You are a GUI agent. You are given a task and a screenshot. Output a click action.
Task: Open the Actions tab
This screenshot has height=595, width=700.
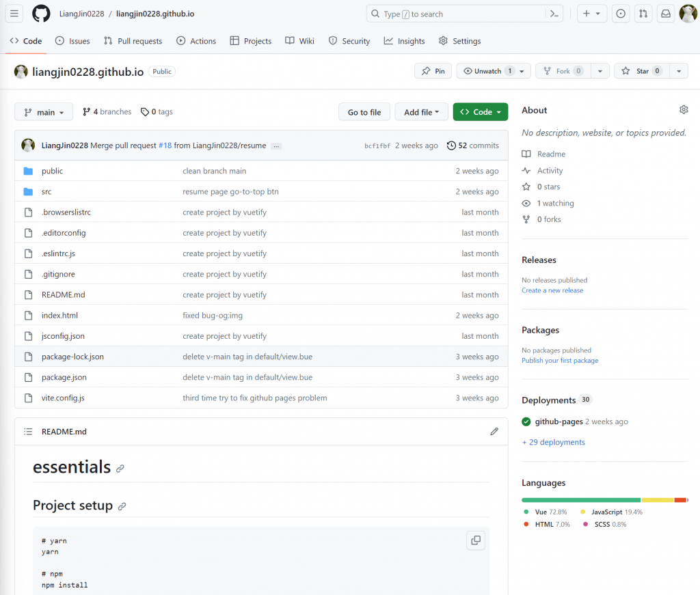click(x=196, y=41)
